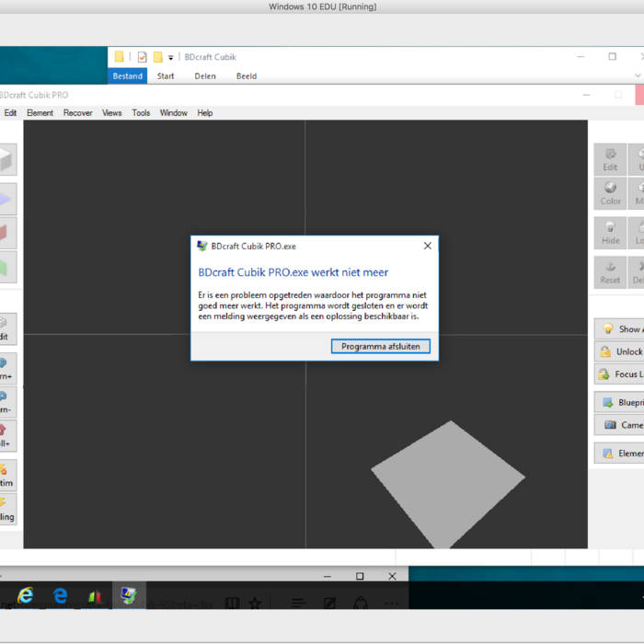Click the favorites star in Edge toolbar
Image resolution: width=644 pixels, height=644 pixels.
(x=255, y=603)
